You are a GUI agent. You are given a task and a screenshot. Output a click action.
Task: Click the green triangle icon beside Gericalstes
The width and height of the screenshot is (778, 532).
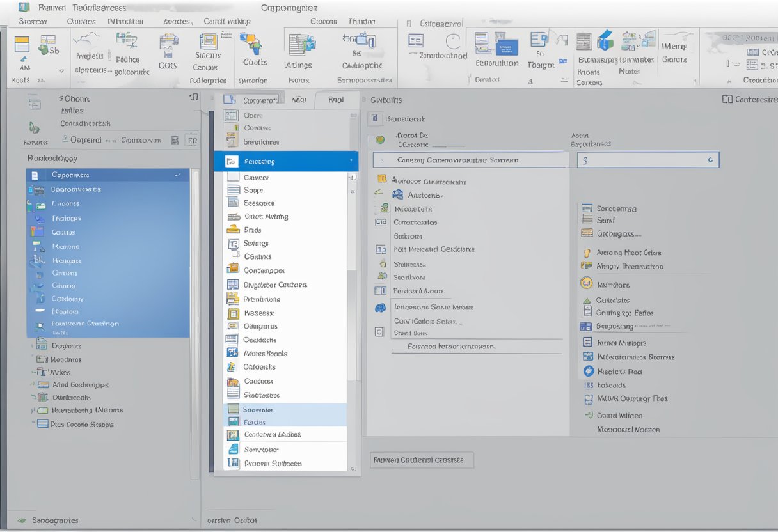pyautogui.click(x=587, y=300)
